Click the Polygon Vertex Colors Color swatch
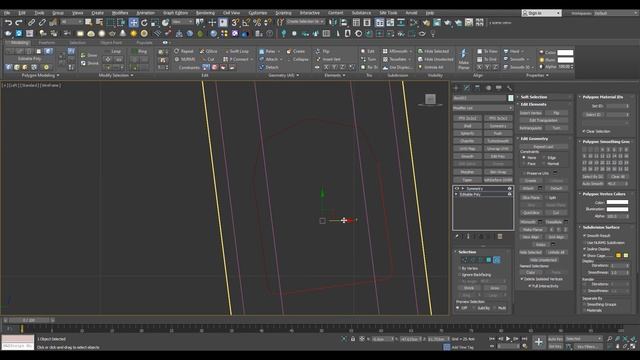Viewport: 640px width, 360px height. pos(617,202)
